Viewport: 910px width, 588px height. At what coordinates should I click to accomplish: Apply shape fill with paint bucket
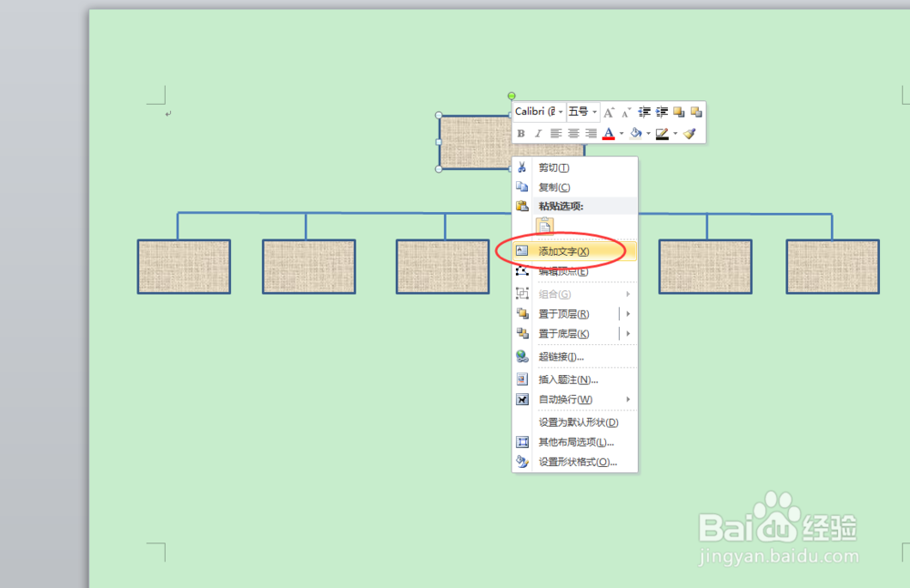tap(636, 134)
